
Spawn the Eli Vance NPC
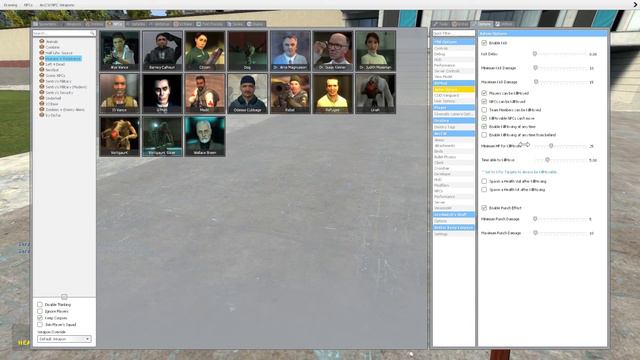120,93
